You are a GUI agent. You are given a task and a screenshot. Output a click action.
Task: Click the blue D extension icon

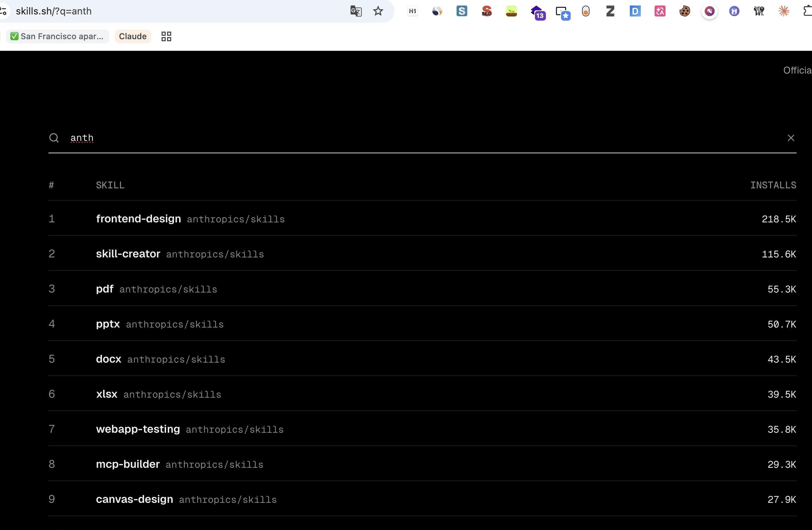(635, 11)
